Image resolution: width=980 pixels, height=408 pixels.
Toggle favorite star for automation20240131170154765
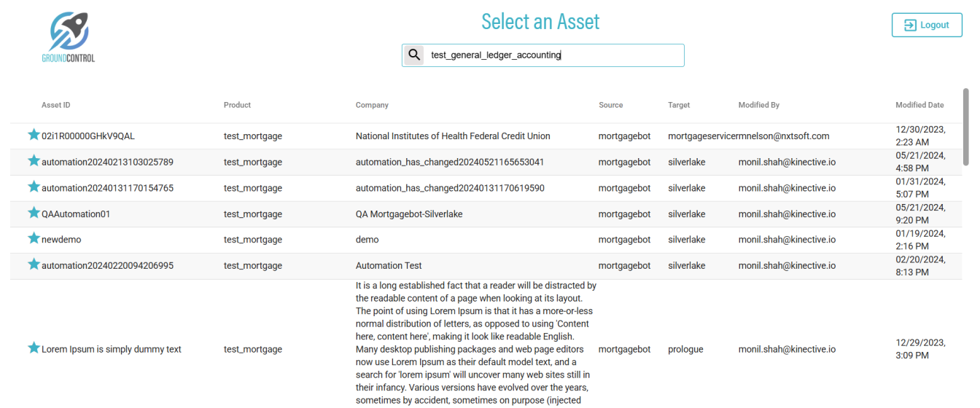(x=34, y=187)
